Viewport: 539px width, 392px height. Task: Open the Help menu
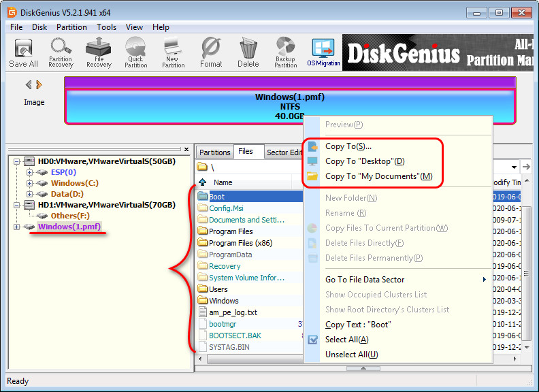coord(161,27)
